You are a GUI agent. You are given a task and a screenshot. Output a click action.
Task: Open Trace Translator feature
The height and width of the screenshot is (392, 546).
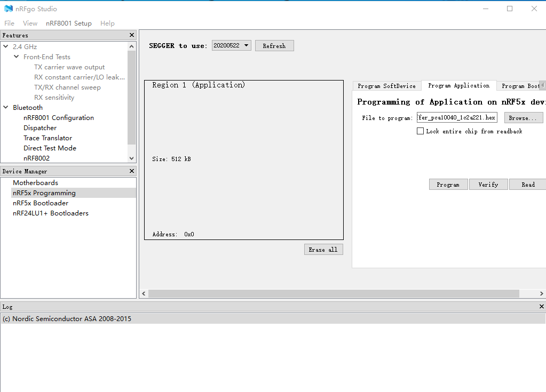(48, 138)
